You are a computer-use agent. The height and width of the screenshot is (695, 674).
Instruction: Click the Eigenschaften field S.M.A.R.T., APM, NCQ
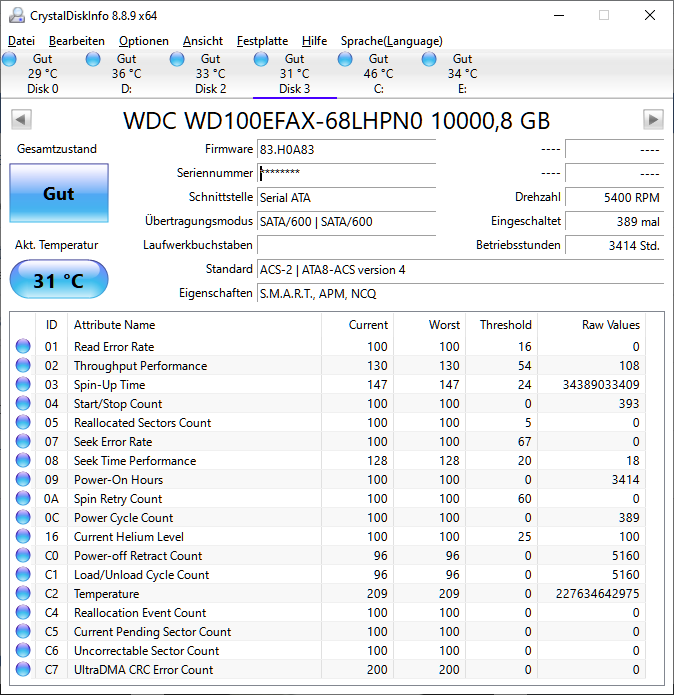click(460, 293)
